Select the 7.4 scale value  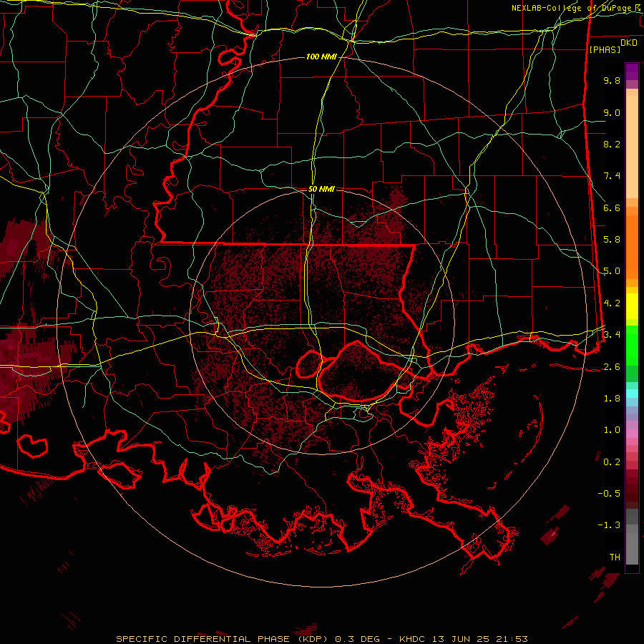[612, 176]
